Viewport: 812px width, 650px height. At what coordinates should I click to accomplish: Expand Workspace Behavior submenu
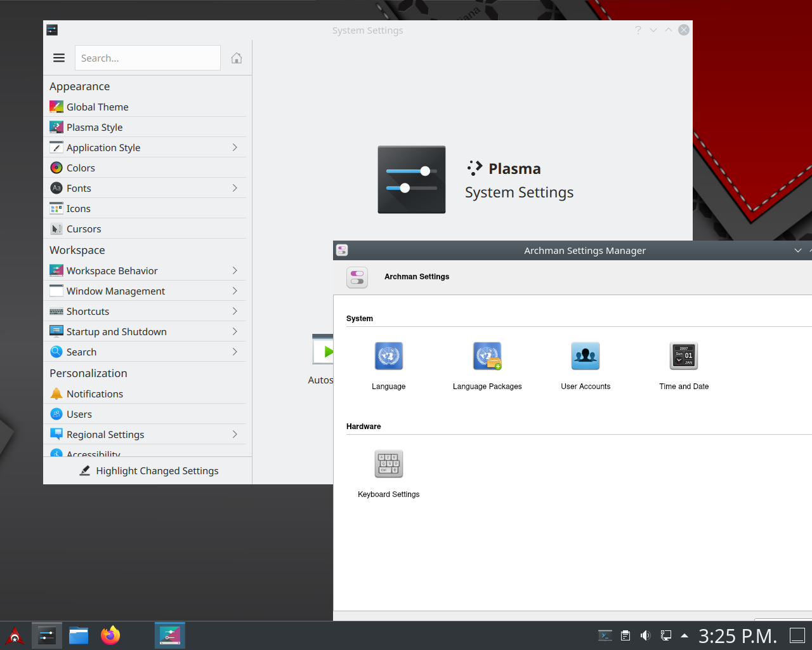click(235, 270)
